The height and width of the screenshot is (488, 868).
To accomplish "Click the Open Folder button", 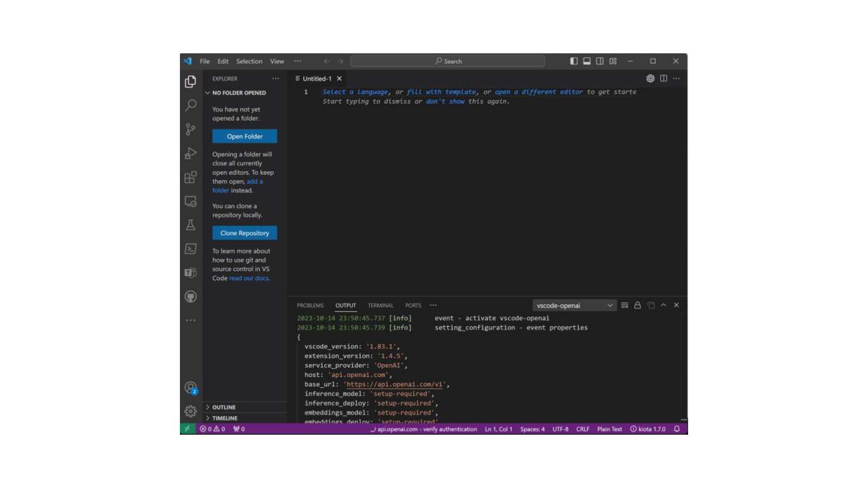I will [x=245, y=136].
